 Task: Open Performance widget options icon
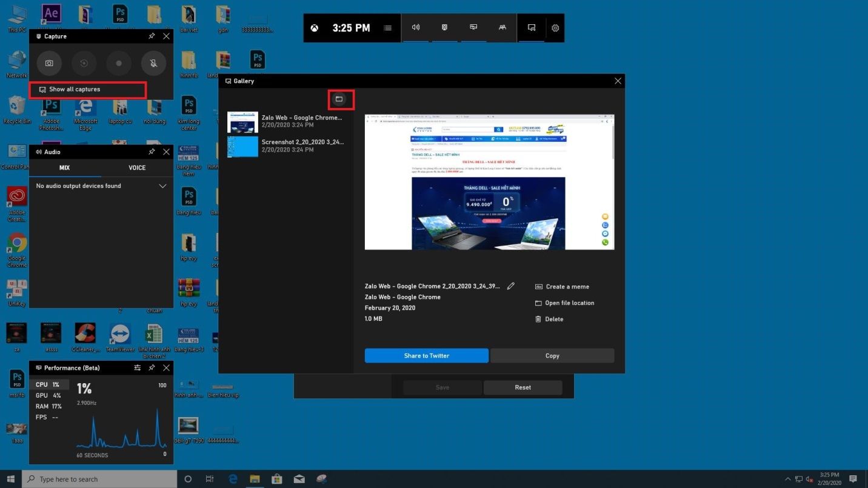coord(138,368)
